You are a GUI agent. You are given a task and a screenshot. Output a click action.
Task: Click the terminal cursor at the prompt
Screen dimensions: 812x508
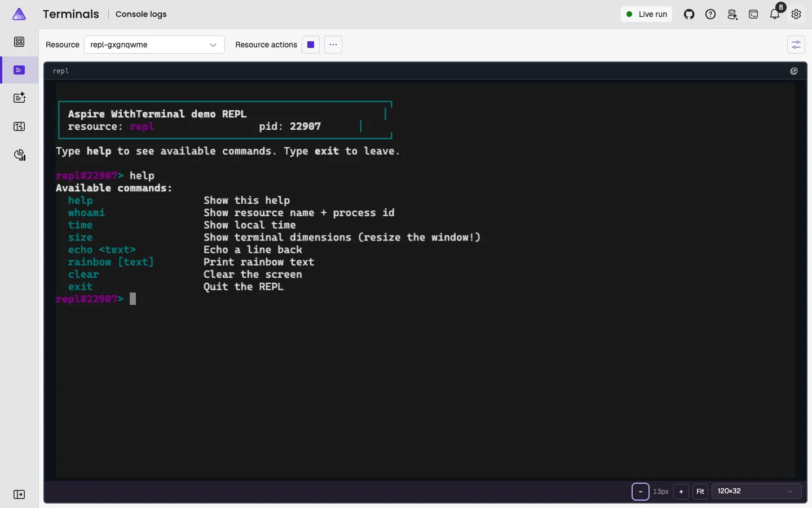(x=133, y=299)
